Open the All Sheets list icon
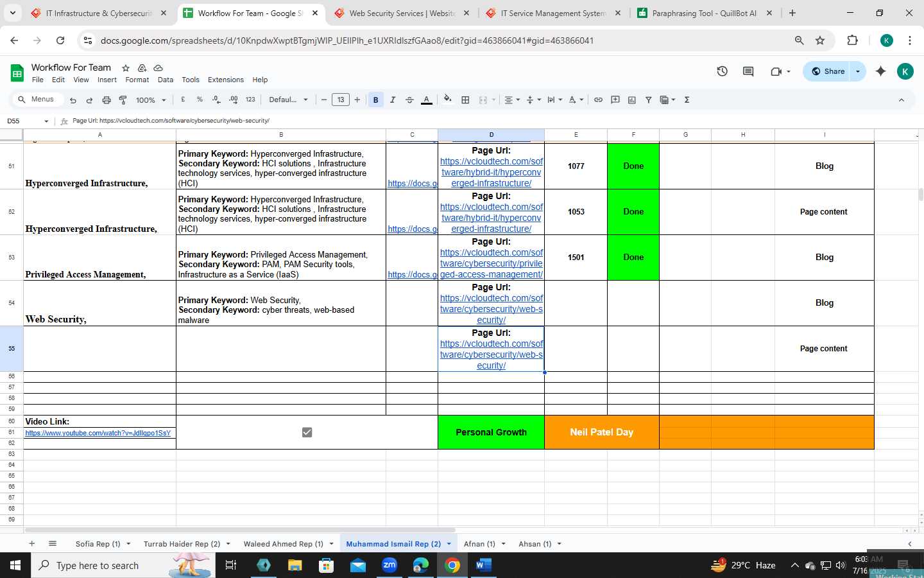Screen dimensions: 924x578 tap(53, 543)
